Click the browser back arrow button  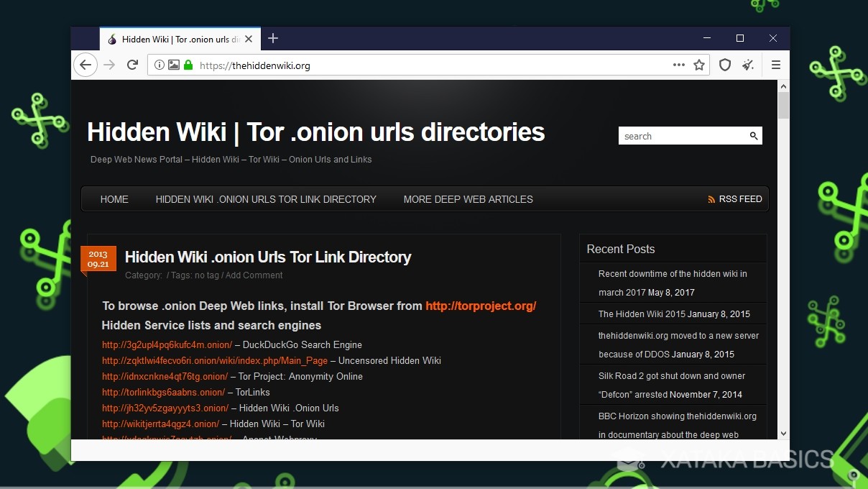(86, 65)
